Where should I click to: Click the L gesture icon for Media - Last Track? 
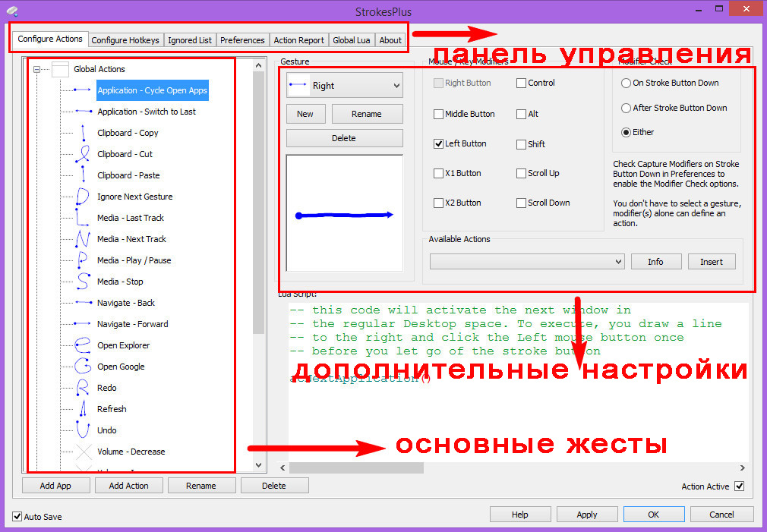pyautogui.click(x=83, y=218)
